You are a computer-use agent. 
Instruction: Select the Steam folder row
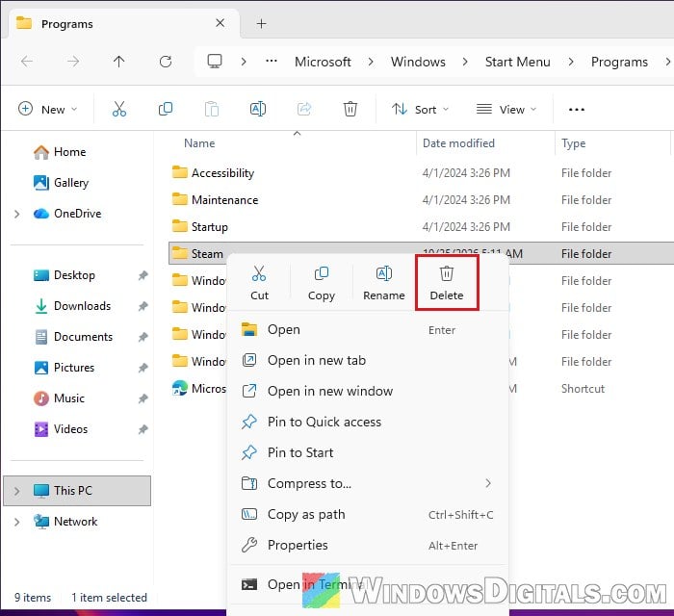422,254
